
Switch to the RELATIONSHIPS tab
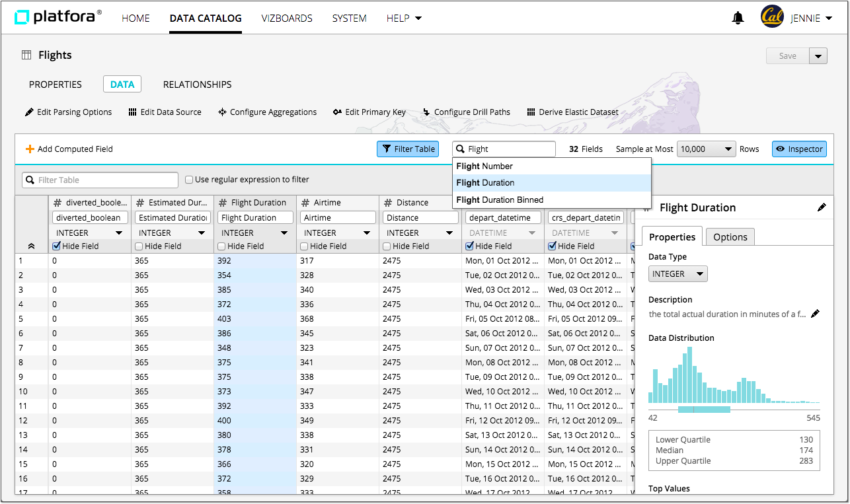(197, 85)
